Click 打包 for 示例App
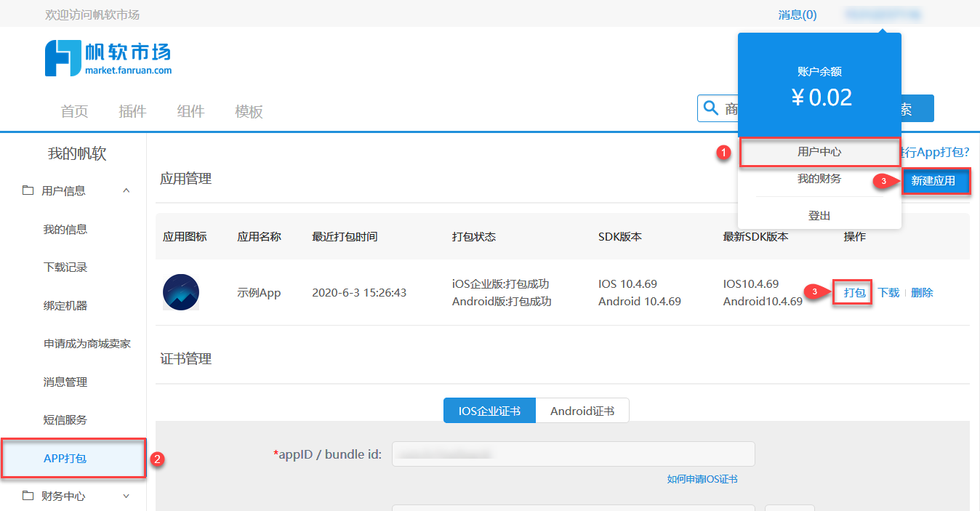 click(x=855, y=292)
